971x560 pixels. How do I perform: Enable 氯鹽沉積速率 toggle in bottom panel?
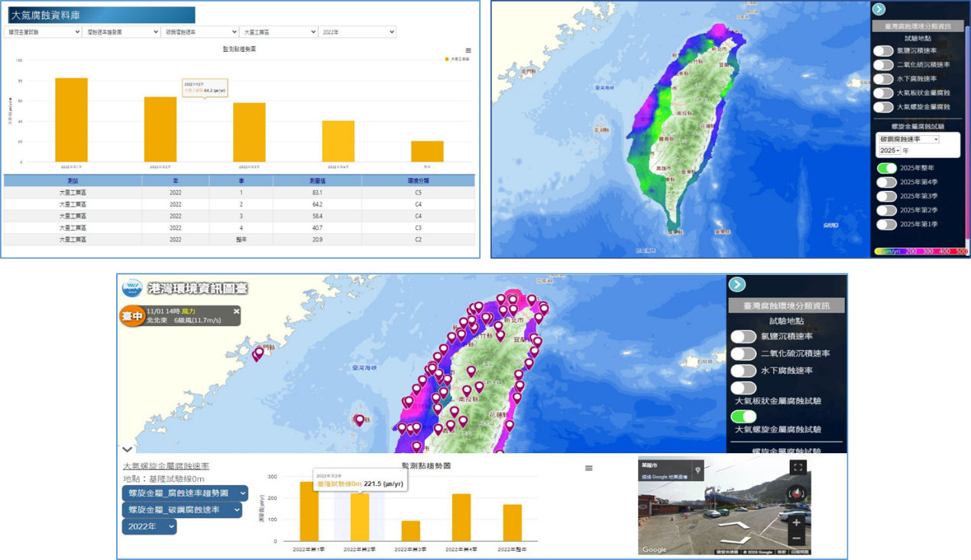(x=743, y=336)
